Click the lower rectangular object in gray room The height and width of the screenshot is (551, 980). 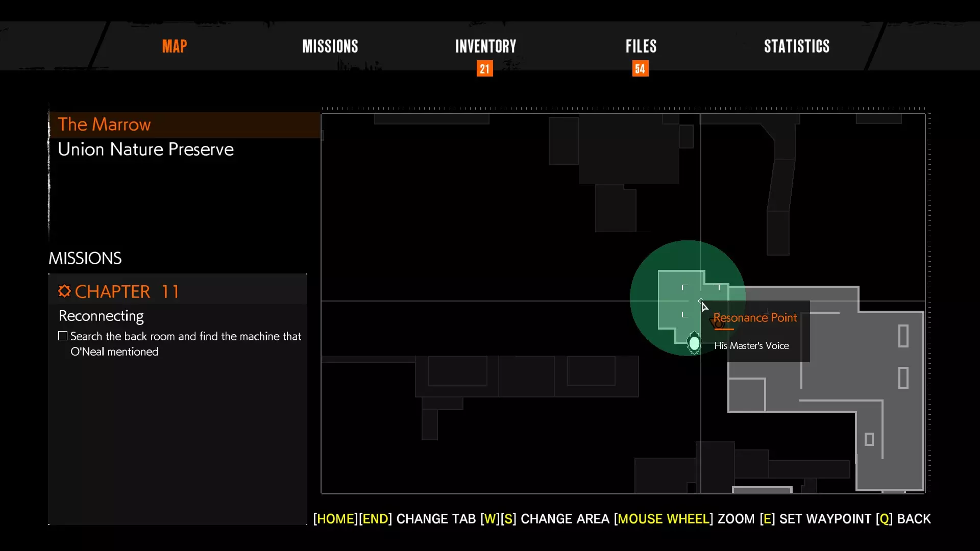[903, 378]
